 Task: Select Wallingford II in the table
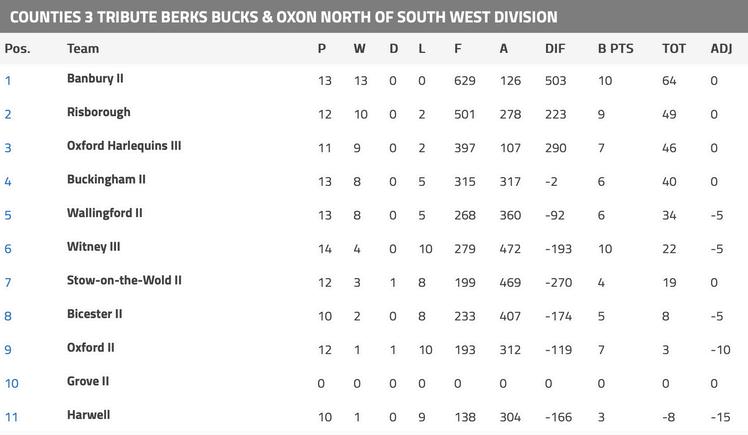pyautogui.click(x=104, y=213)
